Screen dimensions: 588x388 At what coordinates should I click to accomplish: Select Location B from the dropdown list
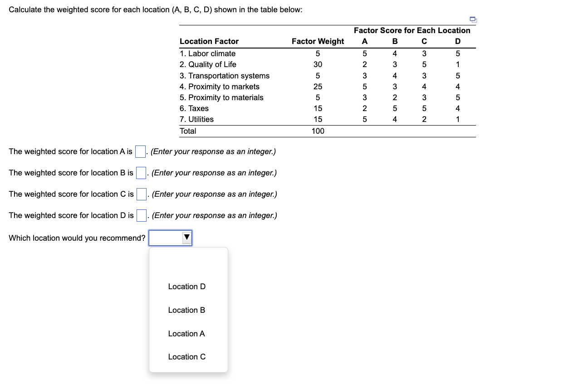point(186,310)
